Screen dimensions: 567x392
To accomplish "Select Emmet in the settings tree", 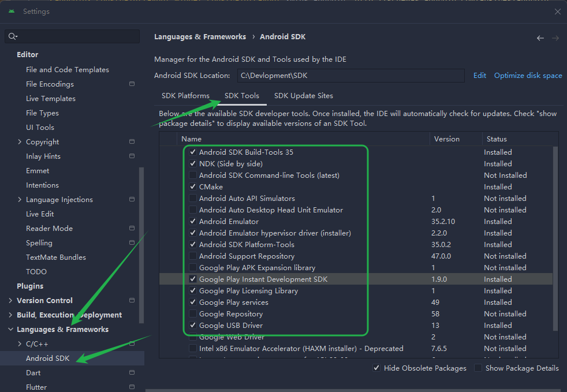I will point(38,171).
